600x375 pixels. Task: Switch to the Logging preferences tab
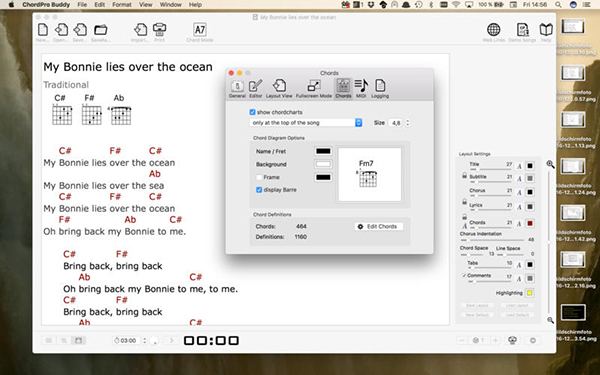pos(380,89)
